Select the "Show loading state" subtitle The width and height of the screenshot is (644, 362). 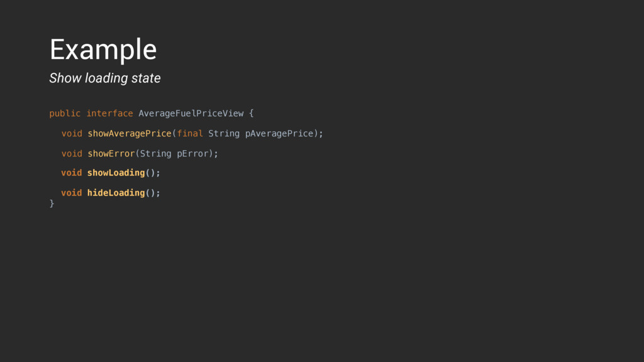105,78
